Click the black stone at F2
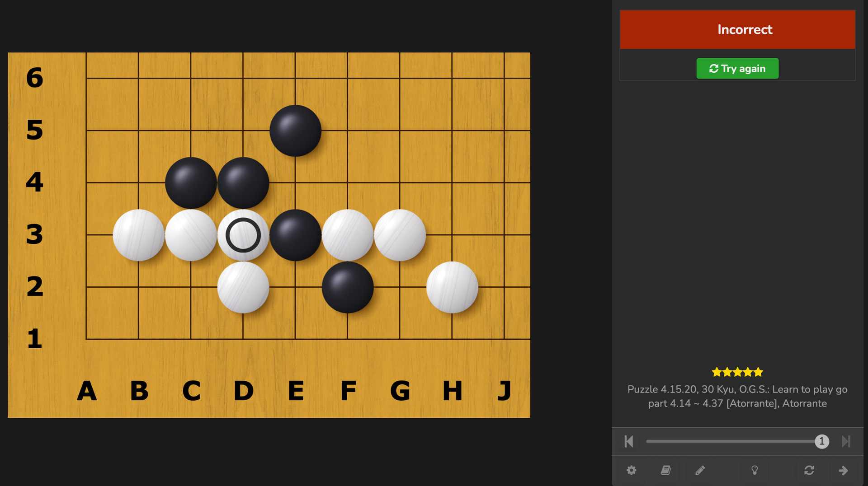 point(348,287)
